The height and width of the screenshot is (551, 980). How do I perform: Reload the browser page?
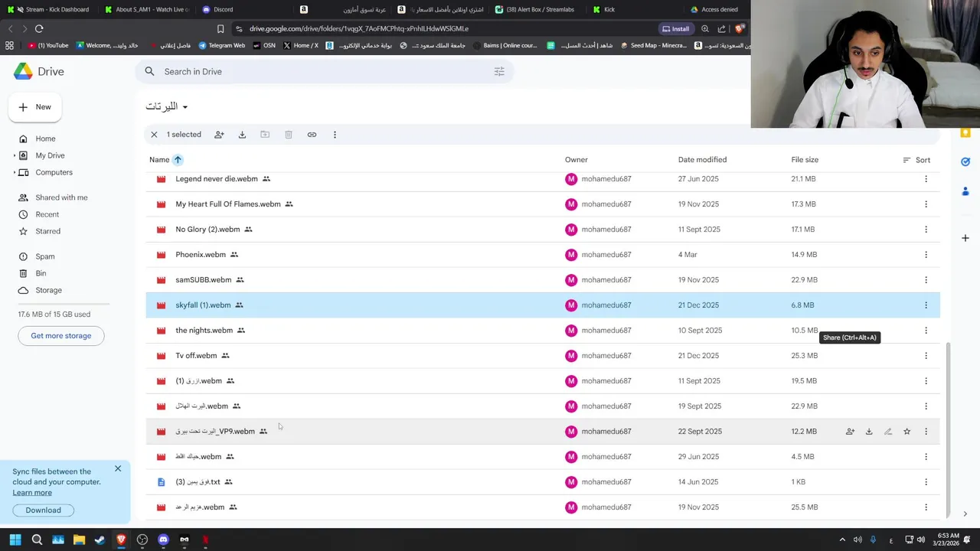tap(39, 29)
